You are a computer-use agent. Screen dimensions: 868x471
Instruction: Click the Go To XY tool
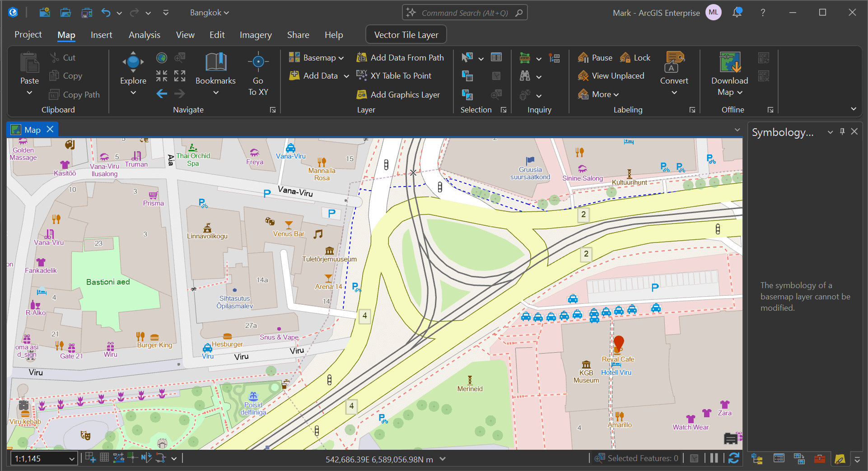(x=258, y=74)
